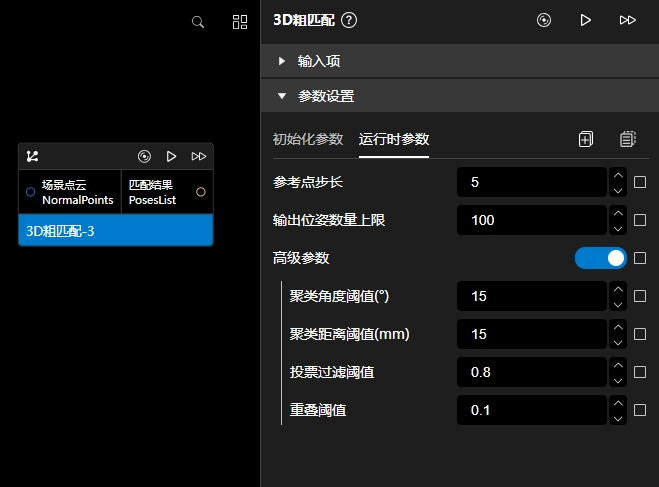This screenshot has width=659, height=487.
Task: Check the box next to 参考点步长
Action: point(641,183)
